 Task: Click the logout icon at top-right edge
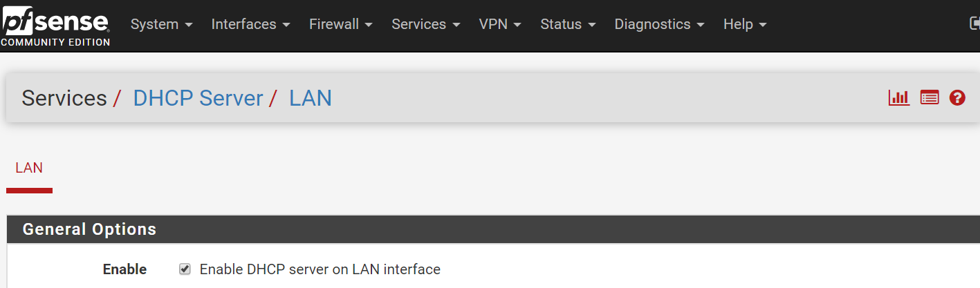click(x=974, y=24)
